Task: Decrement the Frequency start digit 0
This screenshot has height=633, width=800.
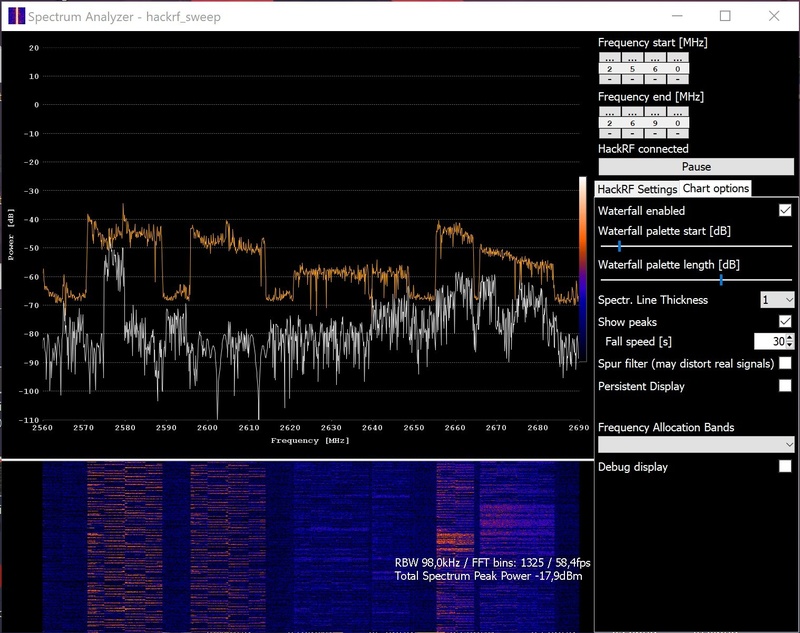Action: pyautogui.click(x=678, y=79)
